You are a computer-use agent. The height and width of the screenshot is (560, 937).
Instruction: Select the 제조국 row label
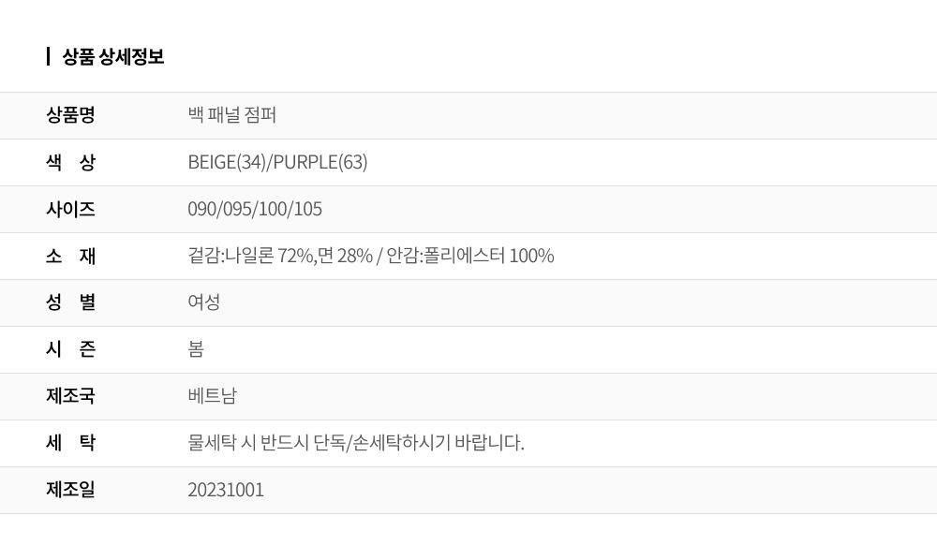(x=70, y=396)
